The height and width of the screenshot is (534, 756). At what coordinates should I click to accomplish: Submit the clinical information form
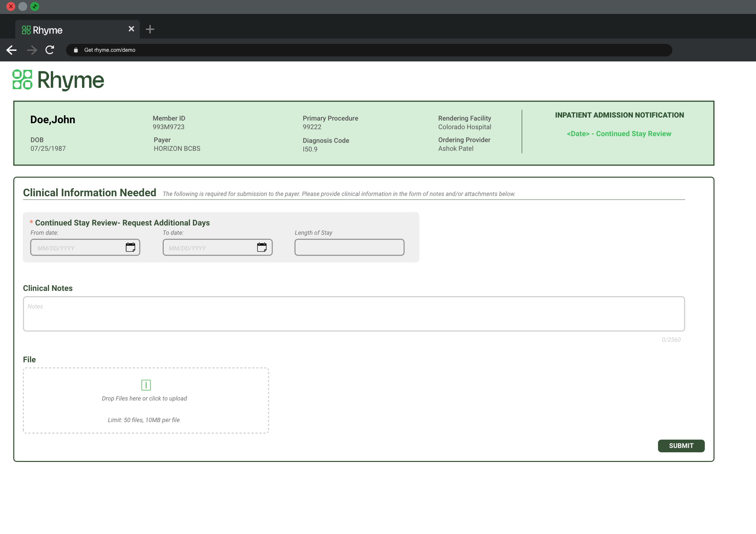681,446
